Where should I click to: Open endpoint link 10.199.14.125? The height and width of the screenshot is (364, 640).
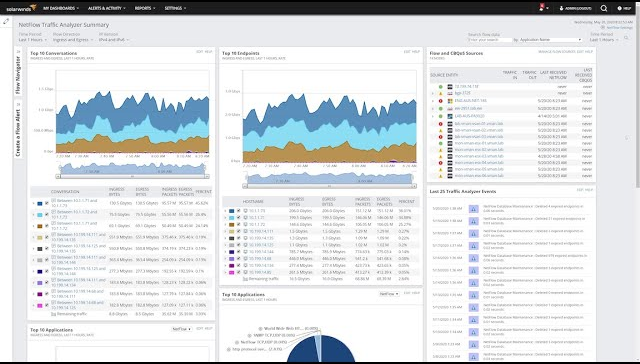pos(261,245)
